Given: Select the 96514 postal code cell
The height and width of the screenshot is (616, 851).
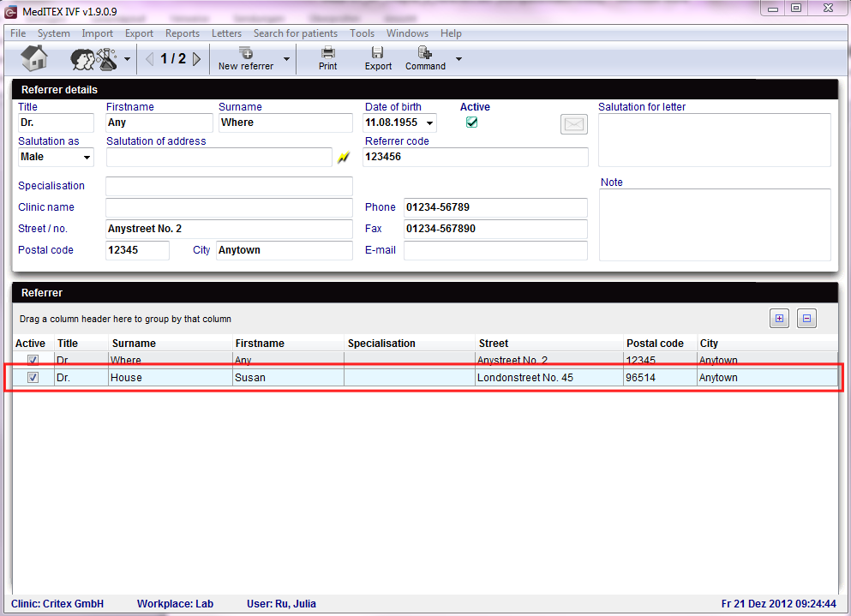Looking at the screenshot, I should pyautogui.click(x=660, y=378).
